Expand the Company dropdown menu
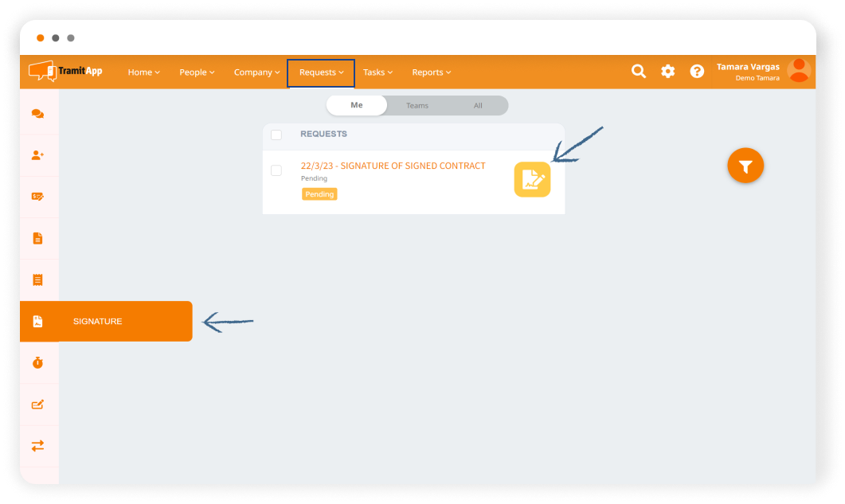The height and width of the screenshot is (504, 845). (x=256, y=72)
